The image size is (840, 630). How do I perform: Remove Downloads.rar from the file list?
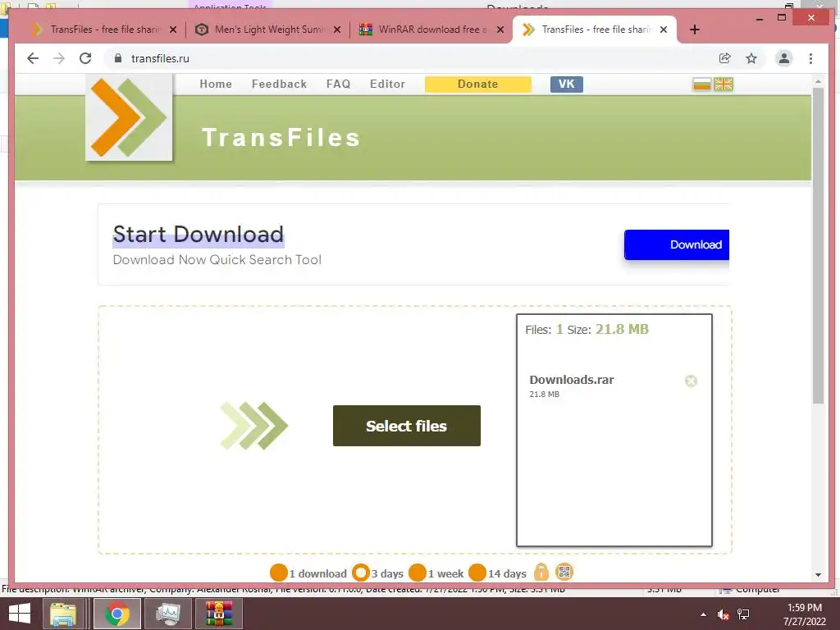[x=691, y=381]
